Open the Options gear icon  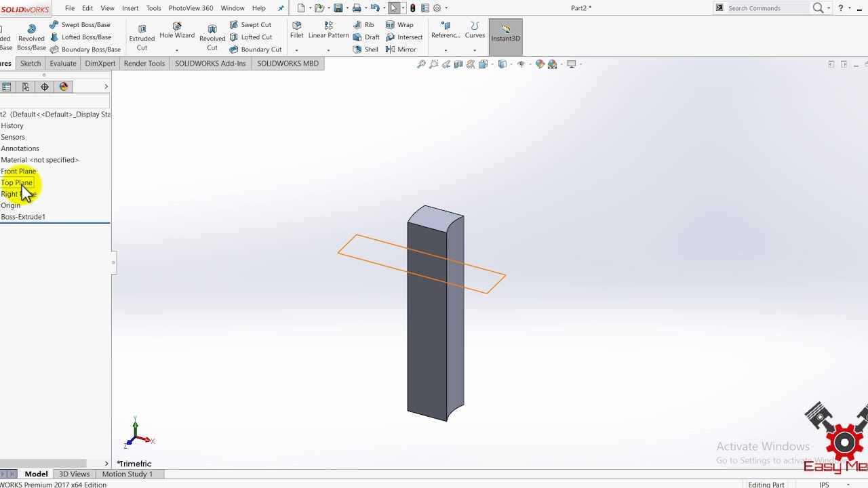437,8
